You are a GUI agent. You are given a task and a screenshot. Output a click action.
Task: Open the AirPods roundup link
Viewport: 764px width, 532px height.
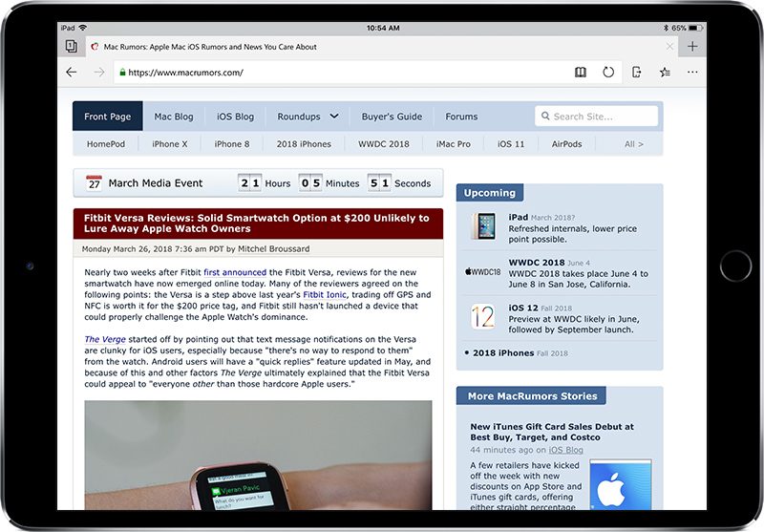click(x=566, y=144)
